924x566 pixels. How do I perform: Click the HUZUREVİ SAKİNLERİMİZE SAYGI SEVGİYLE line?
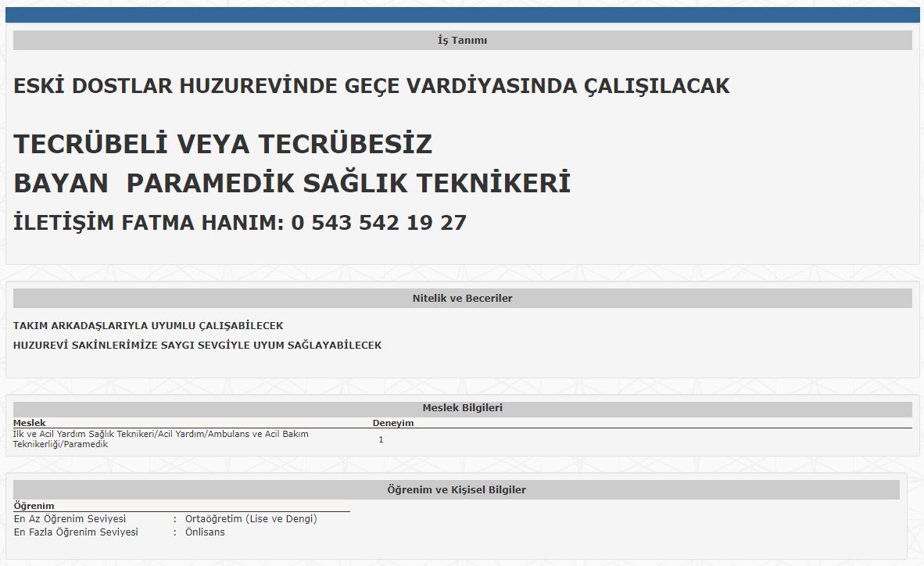197,345
